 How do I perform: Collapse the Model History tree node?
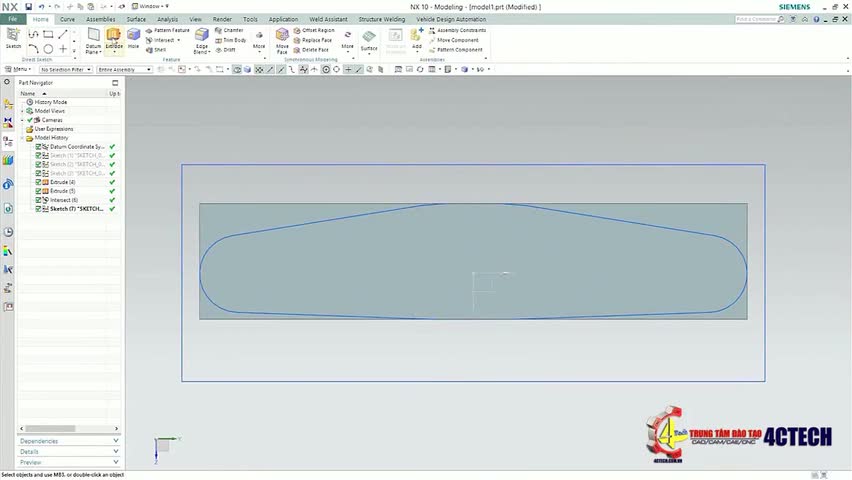[23, 138]
